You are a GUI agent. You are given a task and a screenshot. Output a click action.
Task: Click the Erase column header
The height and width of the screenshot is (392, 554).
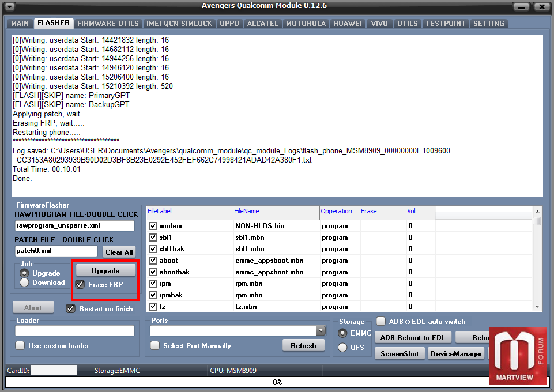click(383, 211)
